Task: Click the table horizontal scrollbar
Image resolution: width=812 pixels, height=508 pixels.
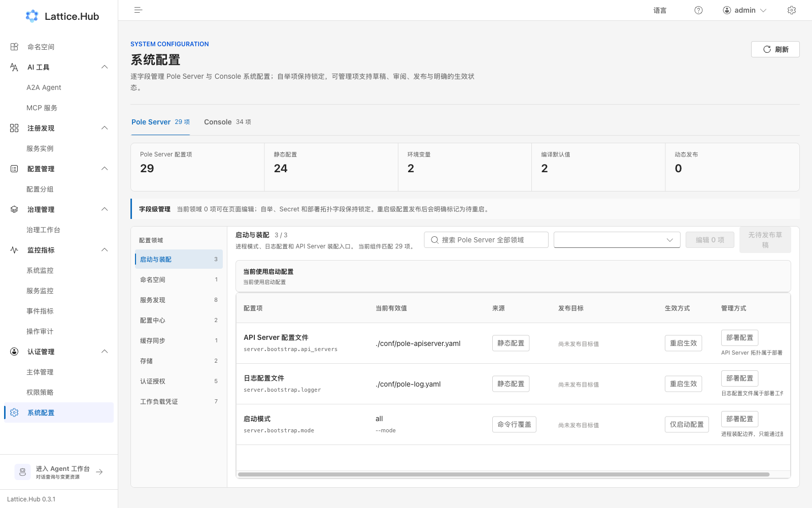Action: [x=503, y=474]
